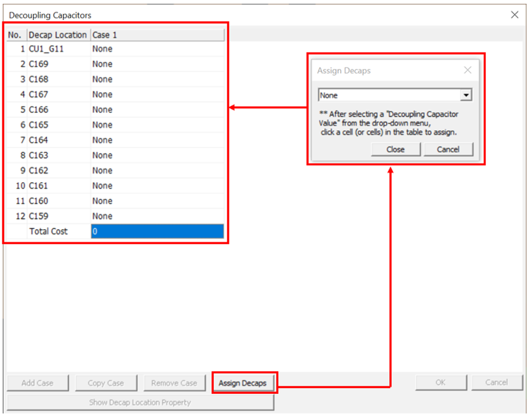Click the C168 decap location row

(58, 80)
